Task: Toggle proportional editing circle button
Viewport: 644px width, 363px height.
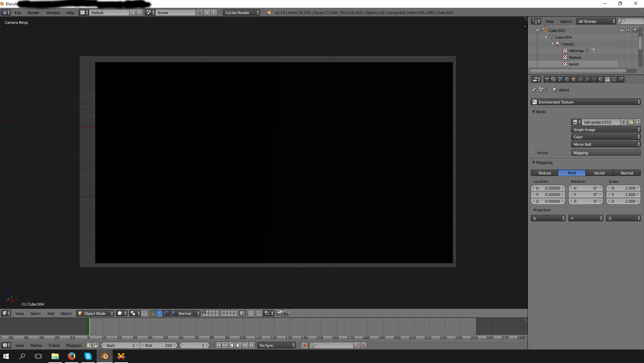Action: pyautogui.click(x=251, y=313)
